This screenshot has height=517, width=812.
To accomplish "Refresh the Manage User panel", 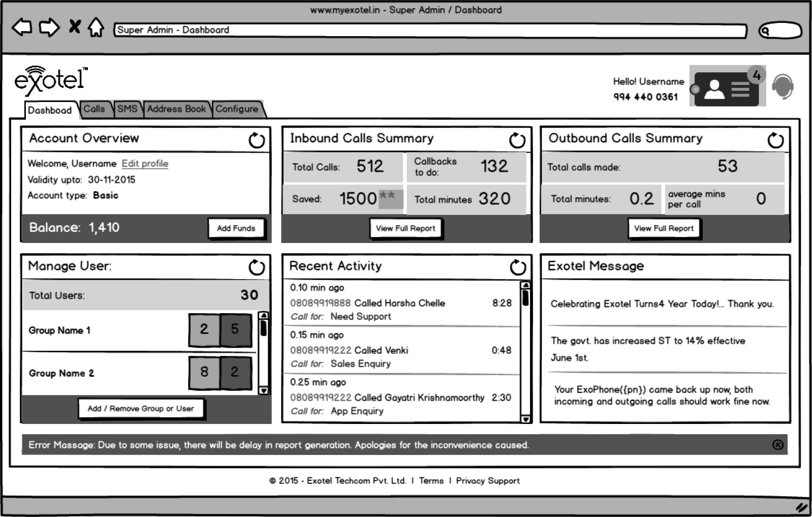I will click(x=257, y=267).
